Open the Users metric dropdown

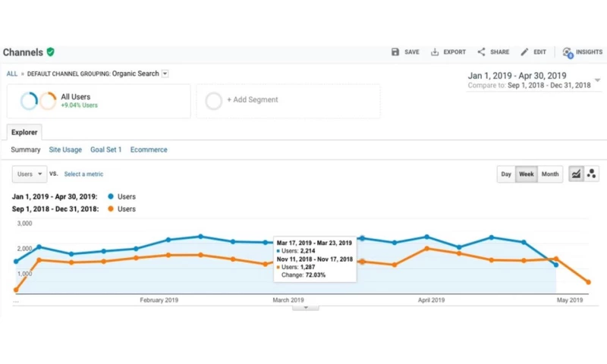(30, 174)
